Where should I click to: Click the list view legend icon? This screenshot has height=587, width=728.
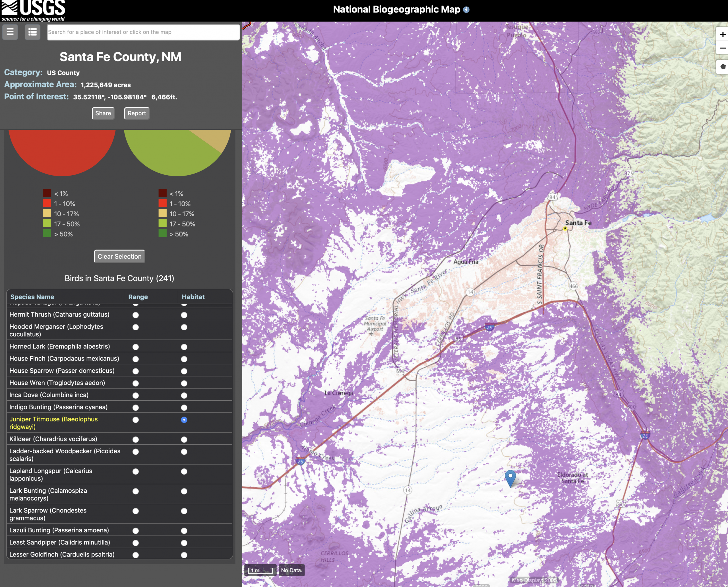point(32,32)
